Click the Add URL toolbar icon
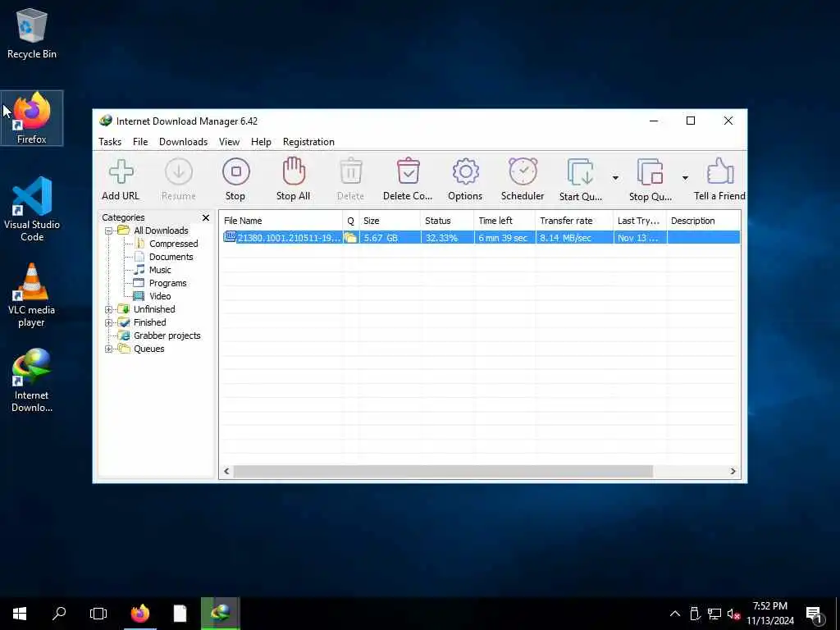 [x=121, y=172]
